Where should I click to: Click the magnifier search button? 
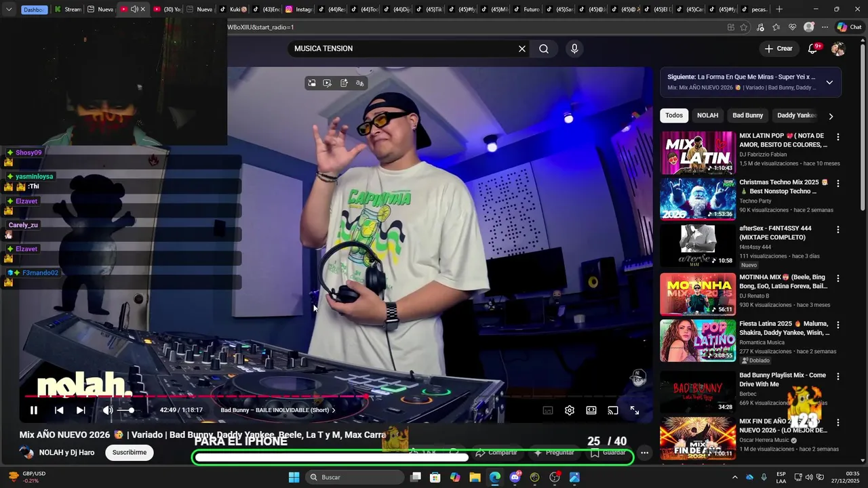544,49
